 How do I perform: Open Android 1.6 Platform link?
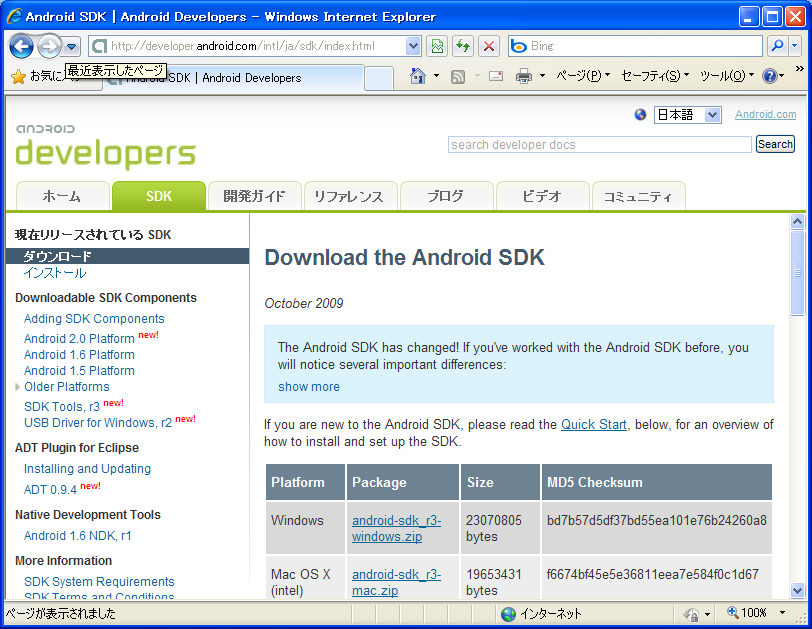click(79, 355)
